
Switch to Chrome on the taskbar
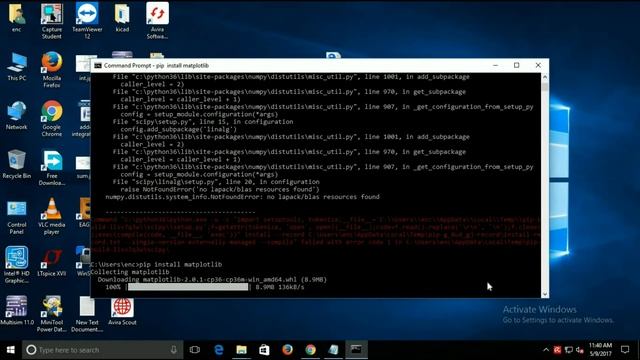(311, 350)
